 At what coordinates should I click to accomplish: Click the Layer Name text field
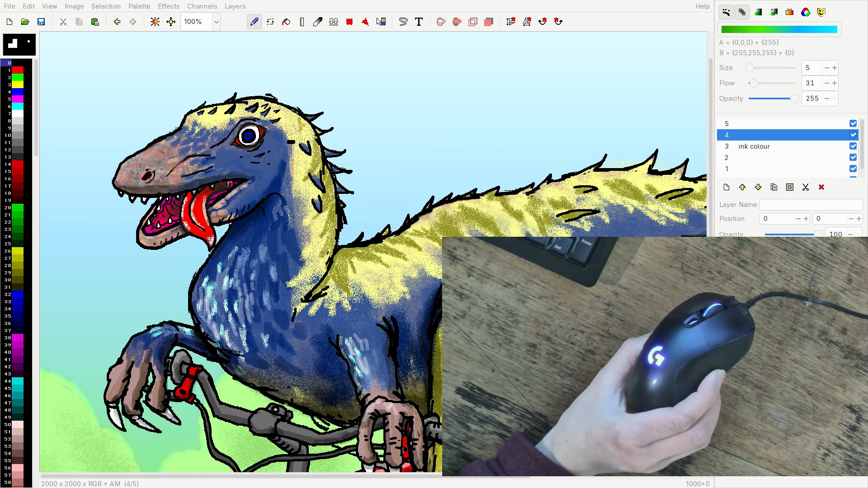pos(811,205)
